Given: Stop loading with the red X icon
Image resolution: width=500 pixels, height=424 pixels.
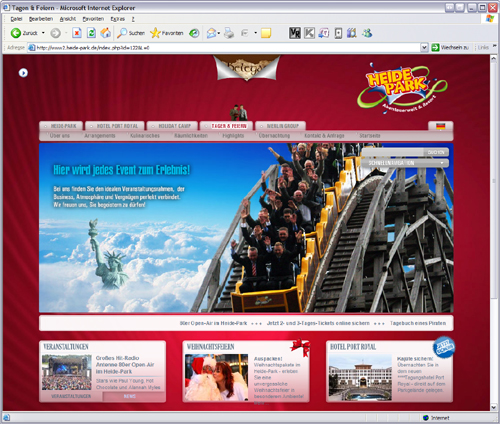Looking at the screenshot, I should point(77,33).
